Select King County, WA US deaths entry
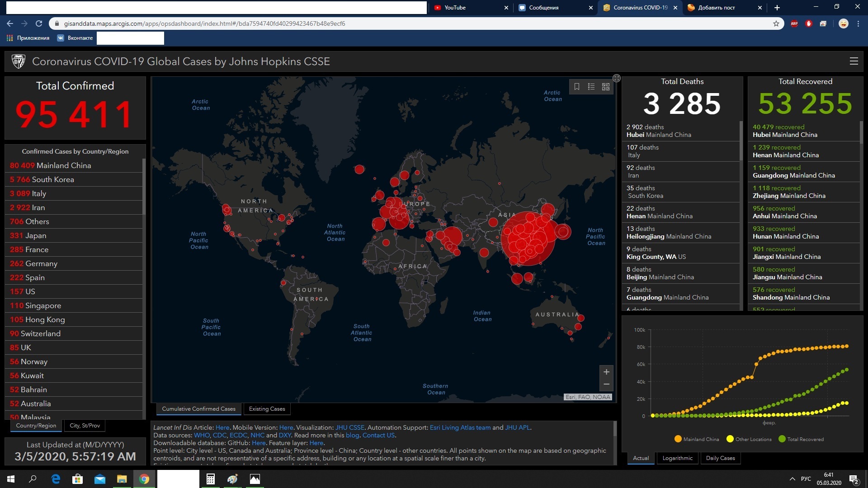 [x=681, y=253]
